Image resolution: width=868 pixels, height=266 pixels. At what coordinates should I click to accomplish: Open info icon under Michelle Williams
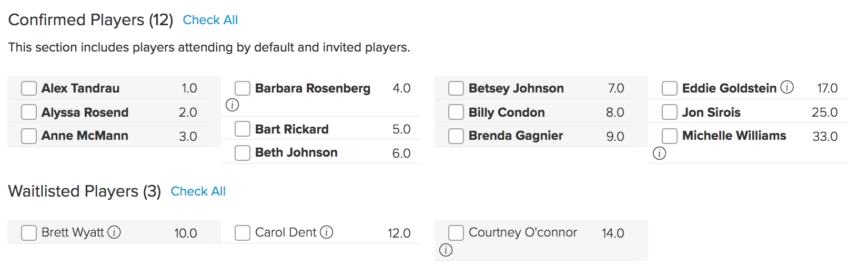659,154
